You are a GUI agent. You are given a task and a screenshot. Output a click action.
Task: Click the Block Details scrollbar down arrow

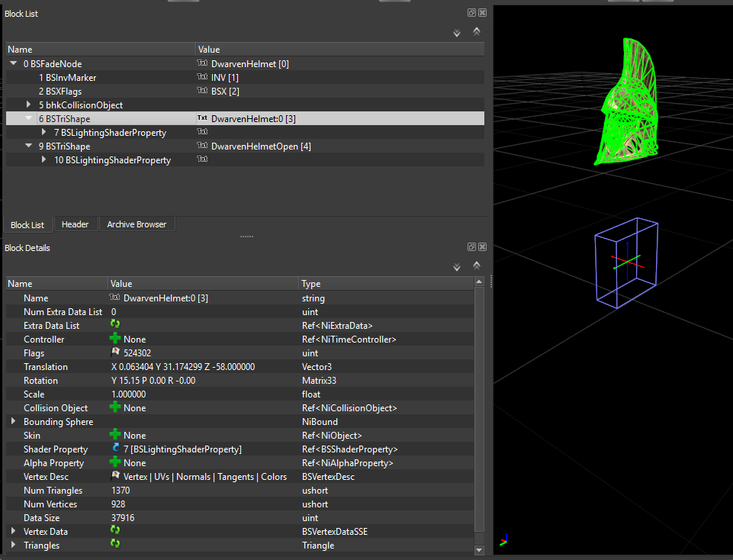pyautogui.click(x=479, y=550)
